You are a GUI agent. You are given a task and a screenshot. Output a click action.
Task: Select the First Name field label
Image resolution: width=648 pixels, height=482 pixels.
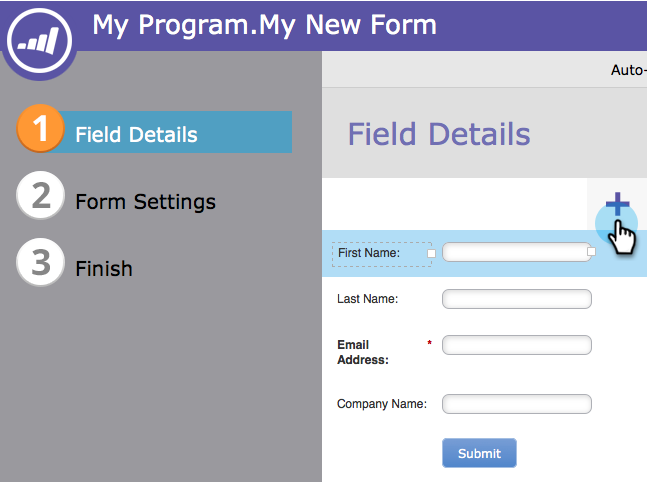click(369, 254)
